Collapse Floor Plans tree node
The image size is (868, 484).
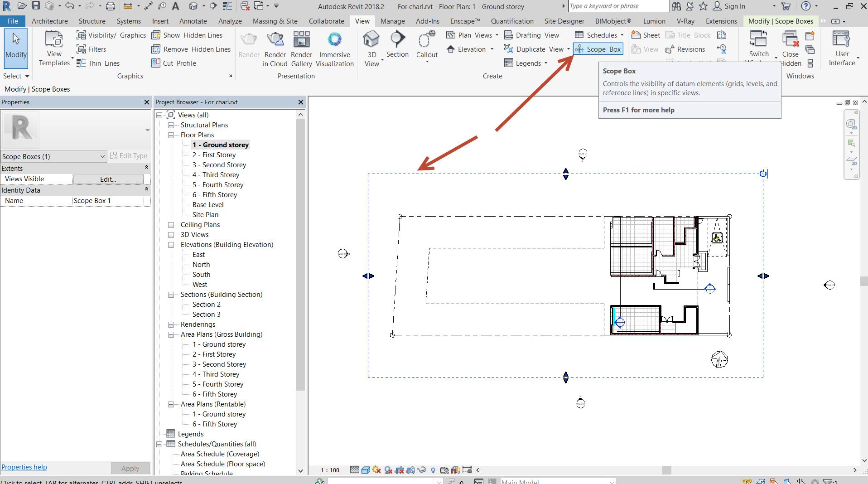pyautogui.click(x=171, y=135)
